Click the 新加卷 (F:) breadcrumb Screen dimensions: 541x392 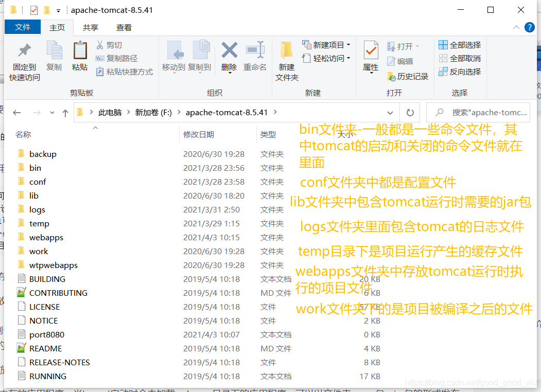tap(153, 112)
